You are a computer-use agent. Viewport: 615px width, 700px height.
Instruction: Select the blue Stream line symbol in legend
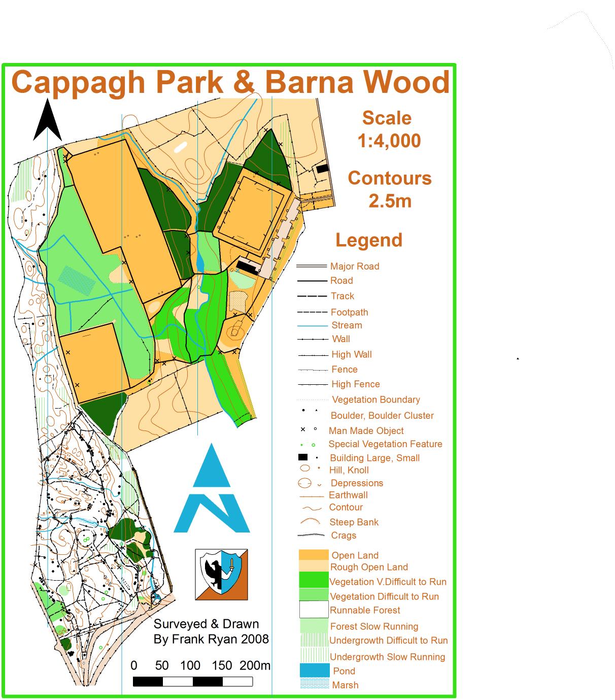pos(312,325)
